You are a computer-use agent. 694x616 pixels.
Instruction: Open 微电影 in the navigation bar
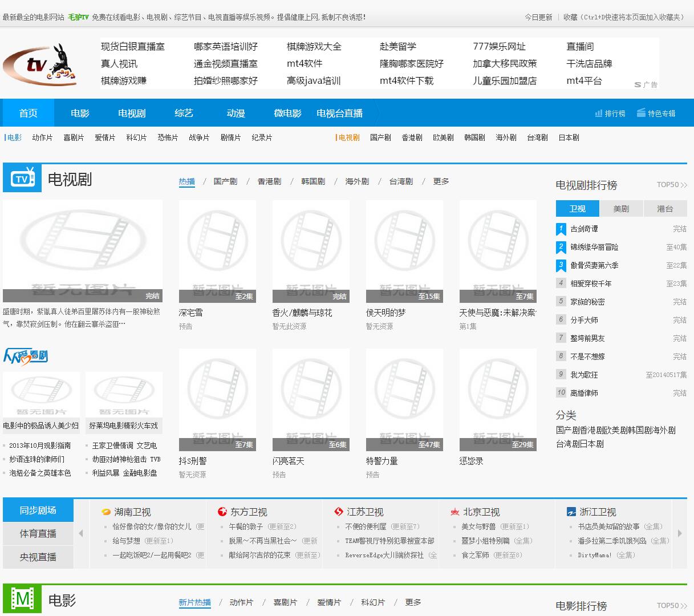(288, 113)
